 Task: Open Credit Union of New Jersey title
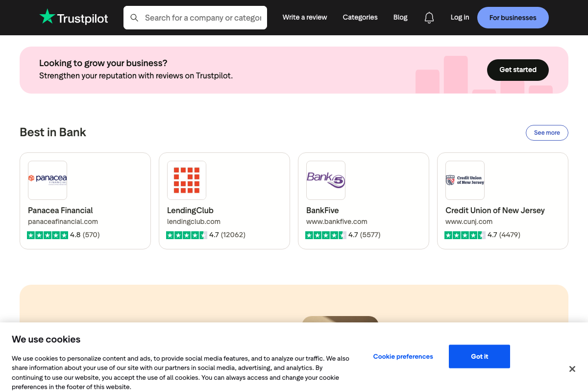point(495,210)
